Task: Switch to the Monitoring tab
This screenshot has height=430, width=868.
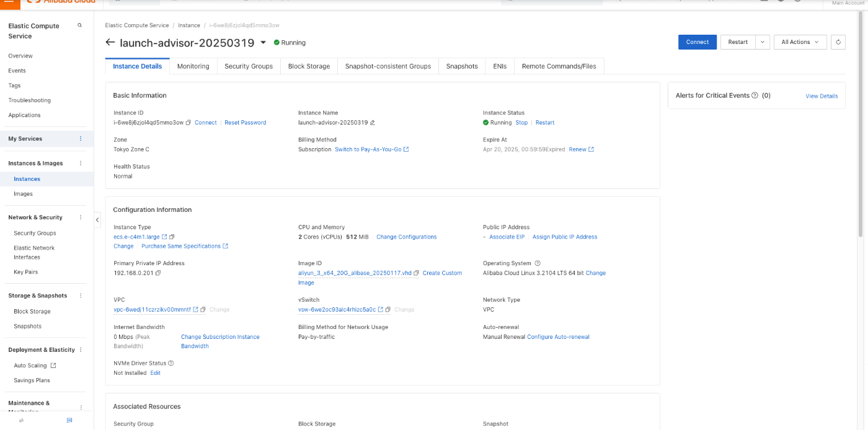Action: [193, 66]
